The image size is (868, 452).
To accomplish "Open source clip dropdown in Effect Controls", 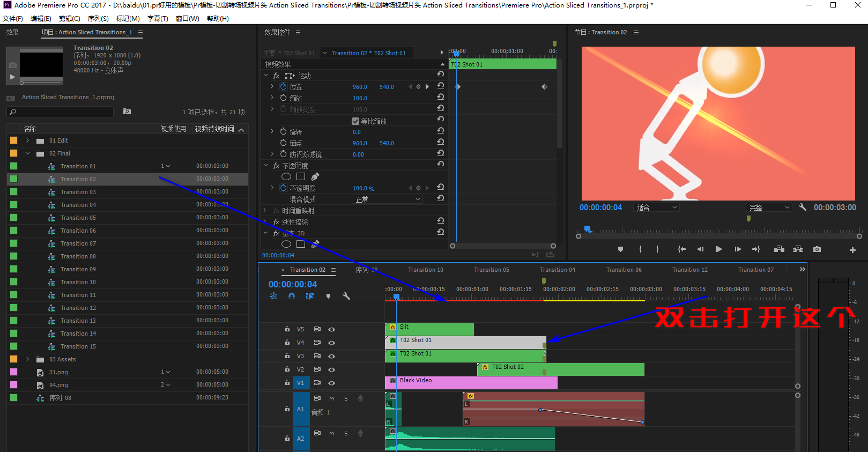I will [325, 53].
